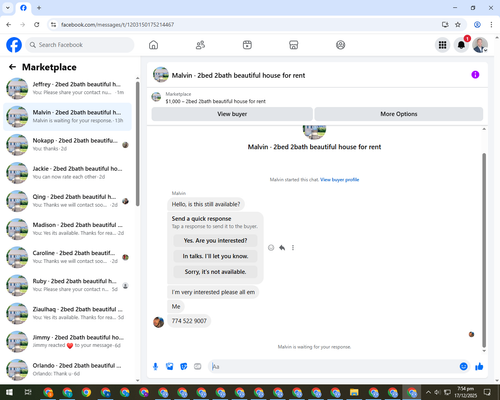Click the message input field

[x=333, y=367]
